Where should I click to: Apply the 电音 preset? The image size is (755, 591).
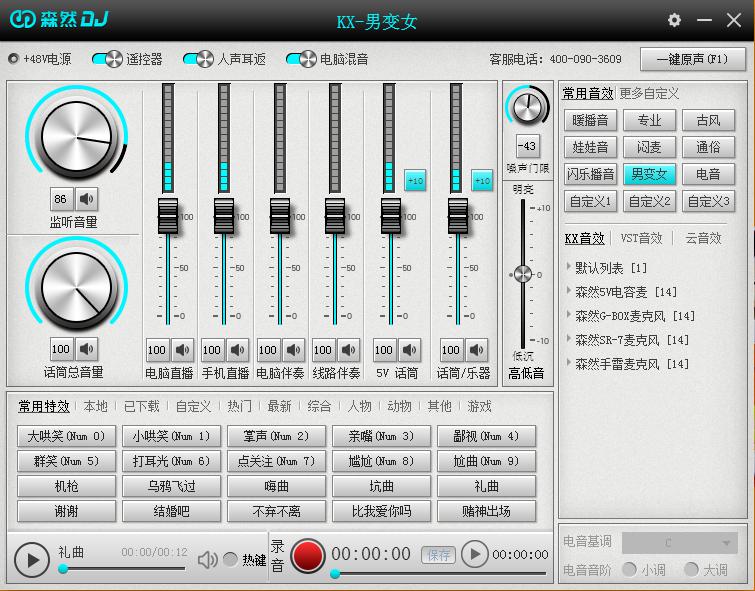pyautogui.click(x=708, y=174)
